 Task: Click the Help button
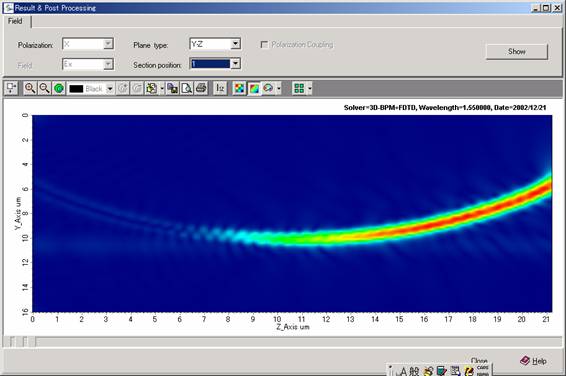[x=534, y=360]
